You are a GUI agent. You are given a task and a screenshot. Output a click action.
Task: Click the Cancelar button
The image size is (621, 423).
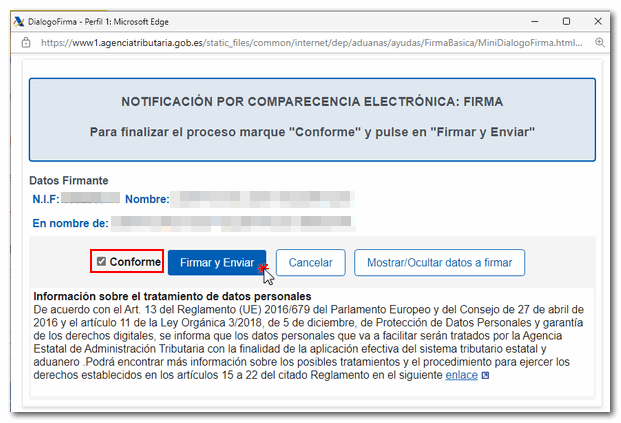click(x=310, y=263)
